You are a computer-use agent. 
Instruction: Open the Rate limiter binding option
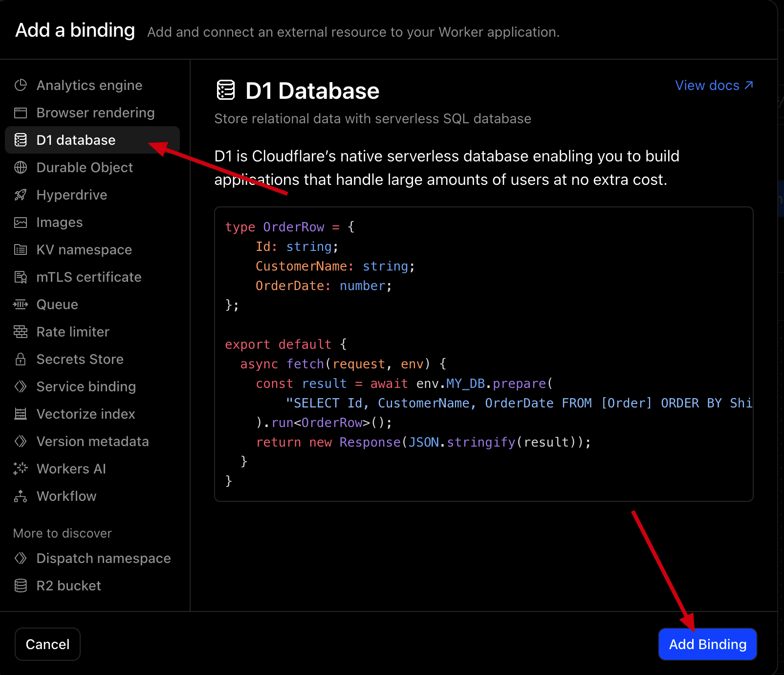[73, 332]
